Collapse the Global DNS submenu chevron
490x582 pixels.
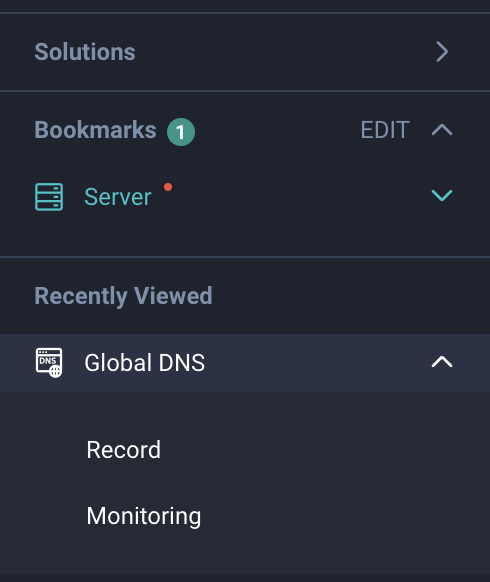point(442,362)
